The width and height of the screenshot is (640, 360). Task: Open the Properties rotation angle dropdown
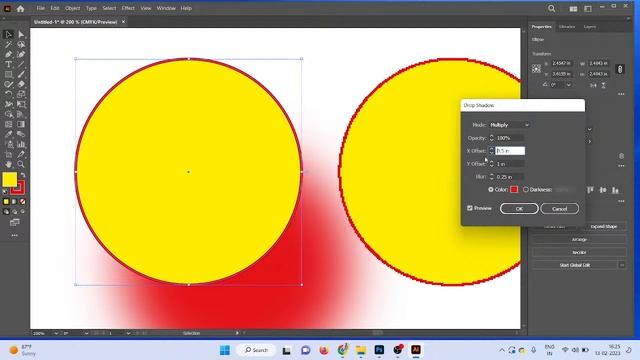tap(569, 85)
